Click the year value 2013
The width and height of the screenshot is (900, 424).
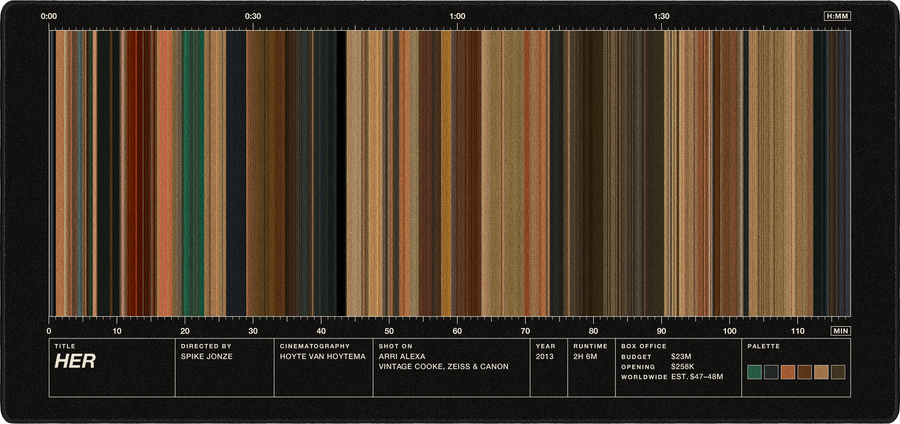544,356
